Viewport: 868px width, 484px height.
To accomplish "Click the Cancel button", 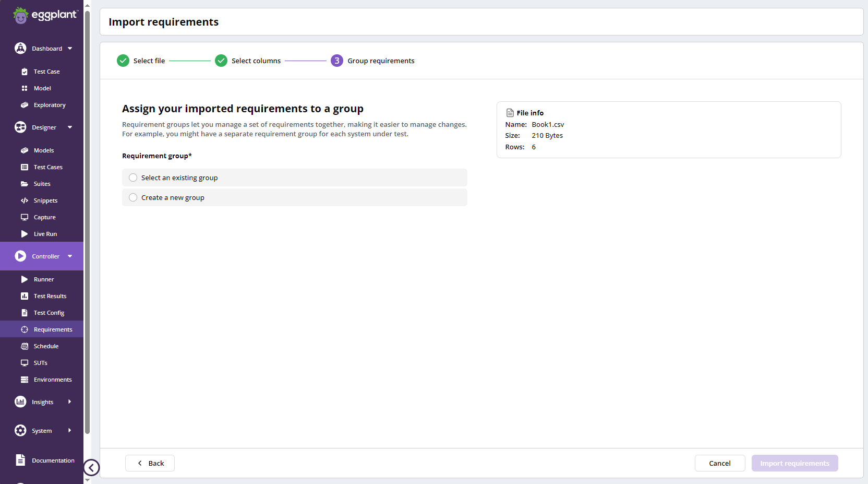I will tap(720, 463).
